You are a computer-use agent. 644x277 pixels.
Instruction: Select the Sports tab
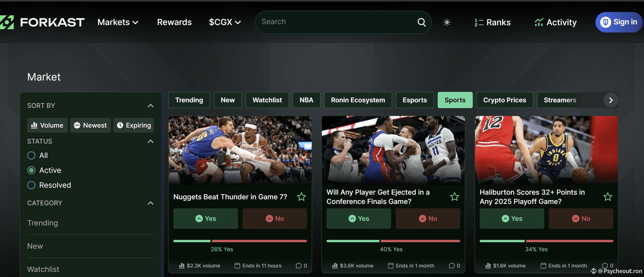tap(455, 100)
